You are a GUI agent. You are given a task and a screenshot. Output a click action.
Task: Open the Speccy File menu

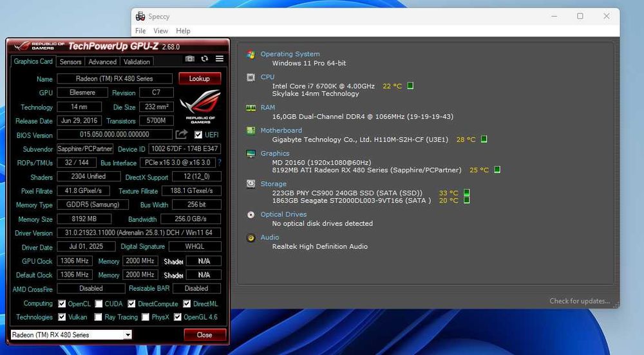point(140,31)
